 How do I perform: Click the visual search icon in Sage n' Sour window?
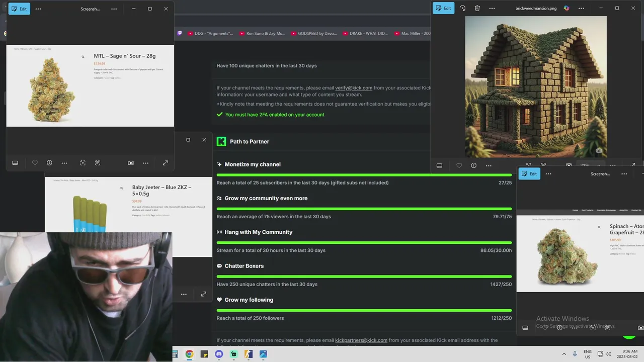(x=83, y=163)
